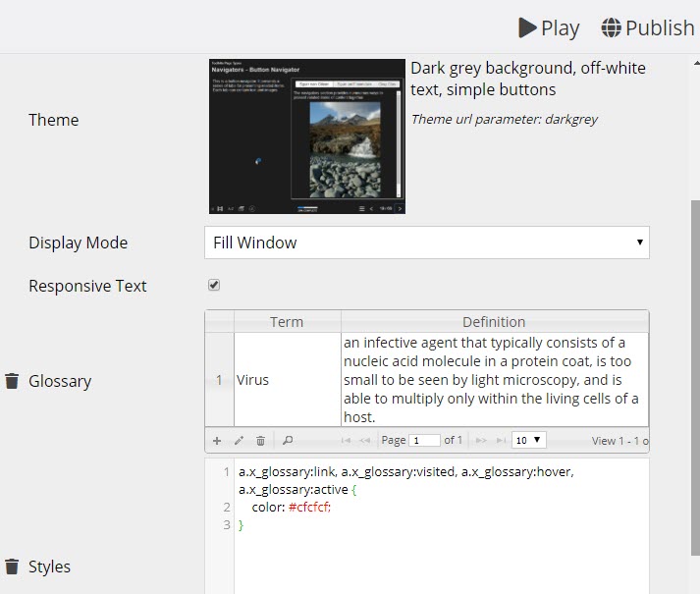Delete selected glossary row with bin icon
This screenshot has height=594, width=700.
click(x=261, y=441)
